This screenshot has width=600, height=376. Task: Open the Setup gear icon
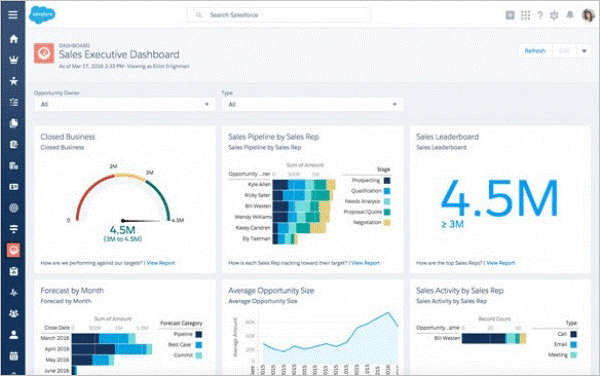point(554,15)
